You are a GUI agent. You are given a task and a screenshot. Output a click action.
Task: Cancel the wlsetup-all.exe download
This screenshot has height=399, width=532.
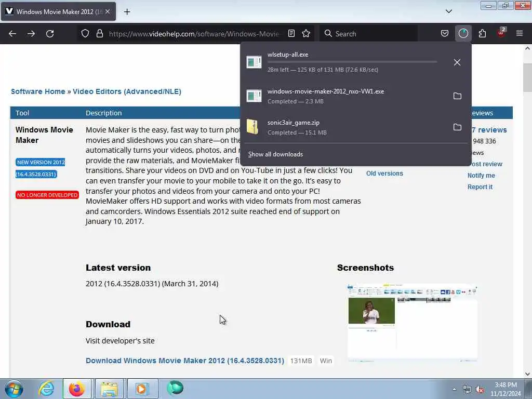[457, 62]
